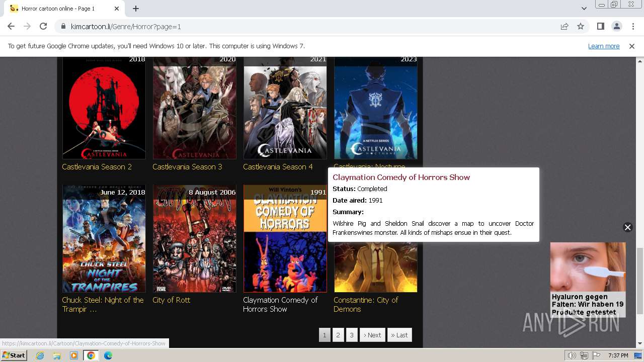Image resolution: width=644 pixels, height=362 pixels.
Task: Click the Castlevania Season 3 title link
Action: 187,166
